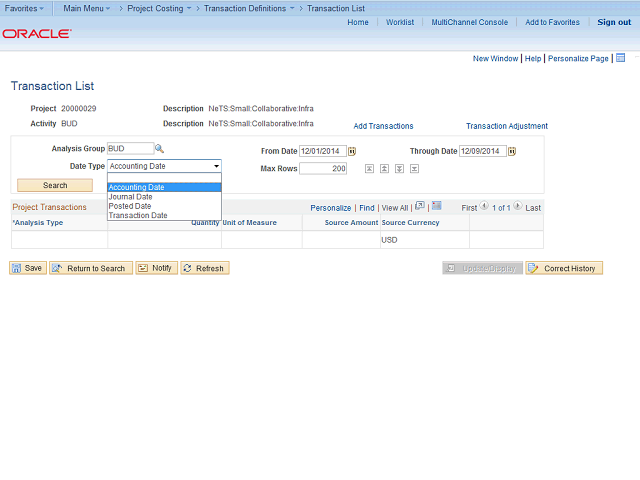Click View All link in grid
The height and width of the screenshot is (480, 640).
click(x=395, y=208)
